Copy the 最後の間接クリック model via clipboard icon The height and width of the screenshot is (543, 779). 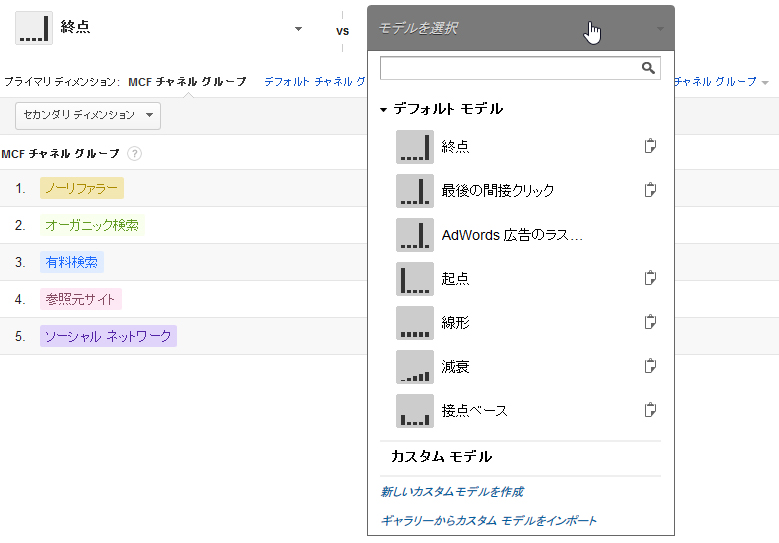click(650, 190)
